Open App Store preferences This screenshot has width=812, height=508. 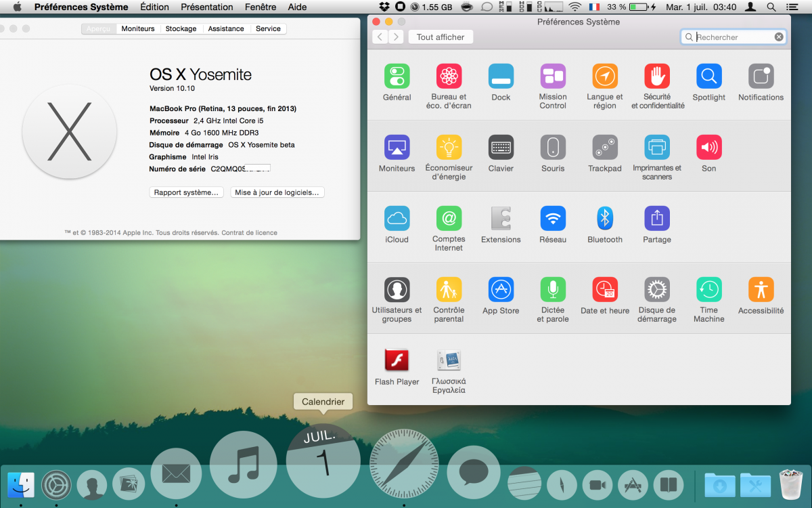pos(501,289)
